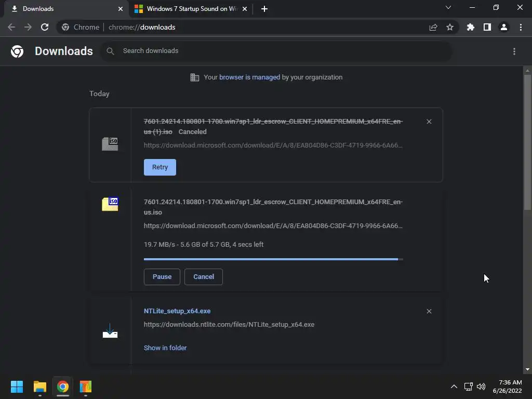The width and height of the screenshot is (532, 399).
Task: Remove NTLite_setup_x64.exe from the list
Action: pyautogui.click(x=429, y=311)
